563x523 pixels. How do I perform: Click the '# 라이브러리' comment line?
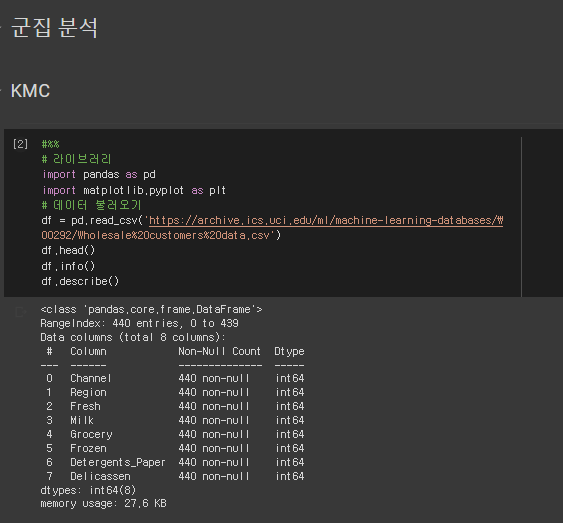(76, 159)
